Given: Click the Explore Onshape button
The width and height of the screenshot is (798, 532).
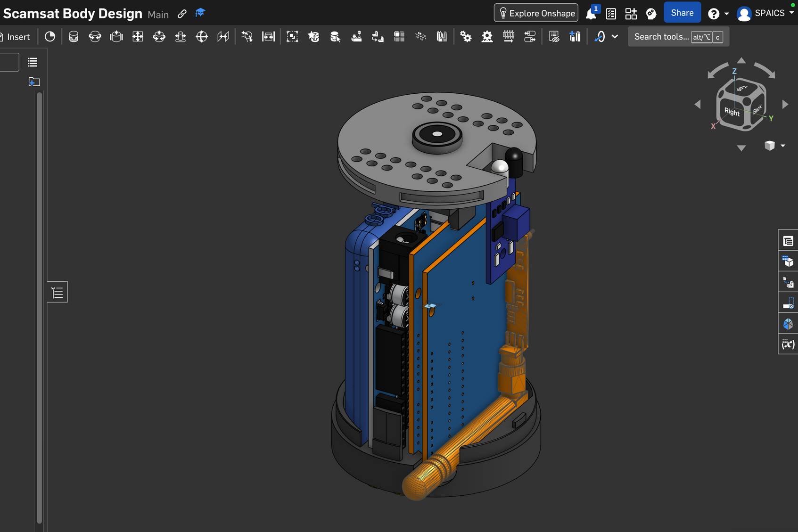Looking at the screenshot, I should pos(536,13).
